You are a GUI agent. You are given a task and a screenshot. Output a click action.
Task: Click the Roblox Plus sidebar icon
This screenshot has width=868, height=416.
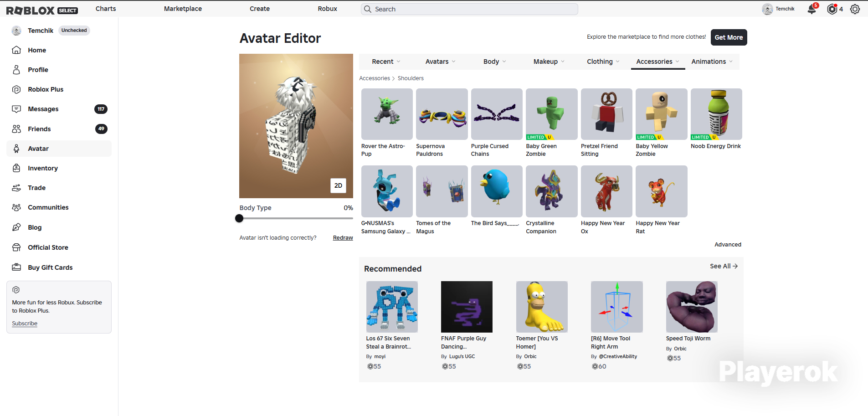[16, 89]
